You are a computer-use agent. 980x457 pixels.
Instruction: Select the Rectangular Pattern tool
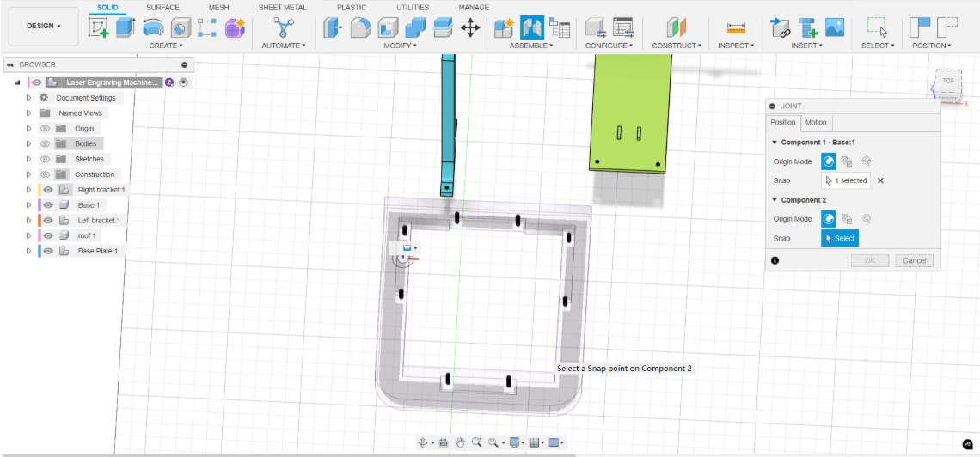[207, 27]
